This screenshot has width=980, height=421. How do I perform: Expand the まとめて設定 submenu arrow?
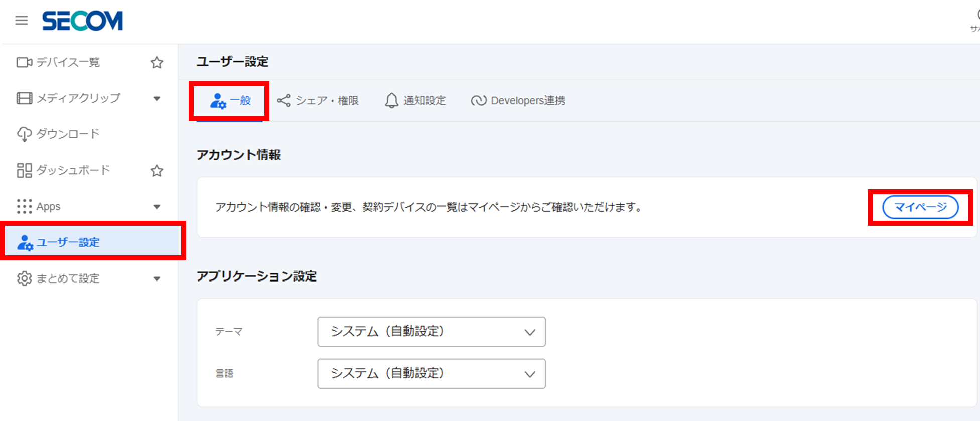point(157,279)
